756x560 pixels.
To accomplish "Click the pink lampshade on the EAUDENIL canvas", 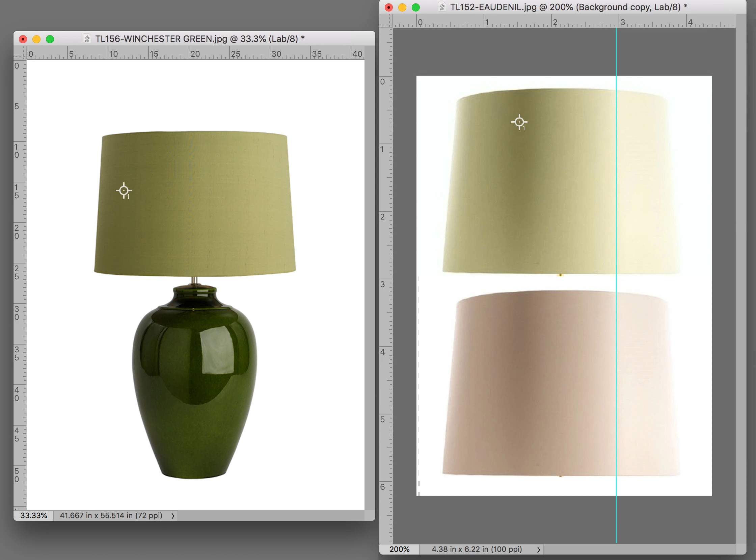I will (542, 383).
